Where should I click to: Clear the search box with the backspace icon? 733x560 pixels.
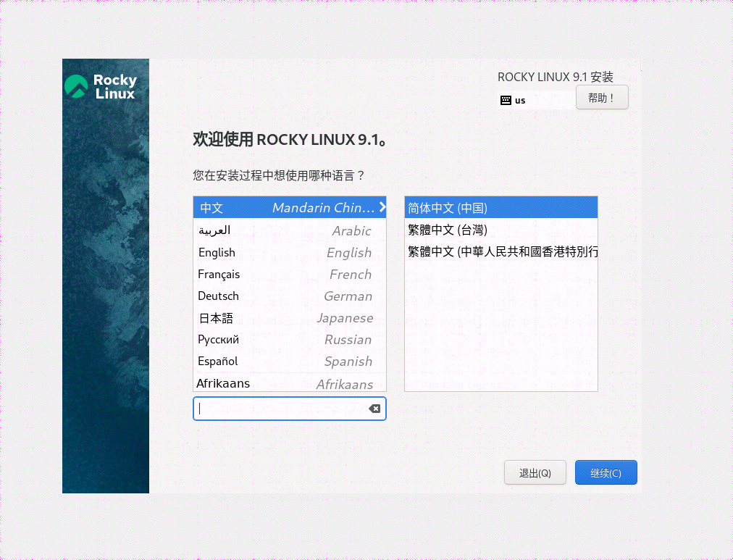click(x=374, y=409)
